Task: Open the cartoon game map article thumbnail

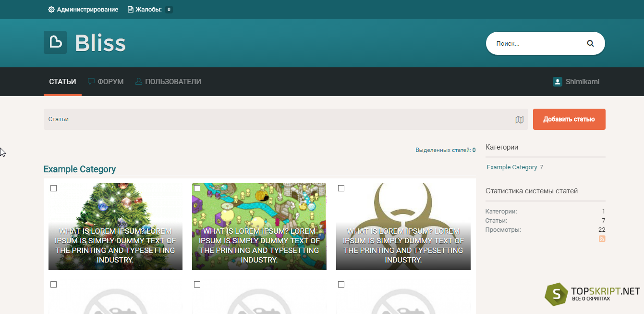Action: pyautogui.click(x=259, y=226)
